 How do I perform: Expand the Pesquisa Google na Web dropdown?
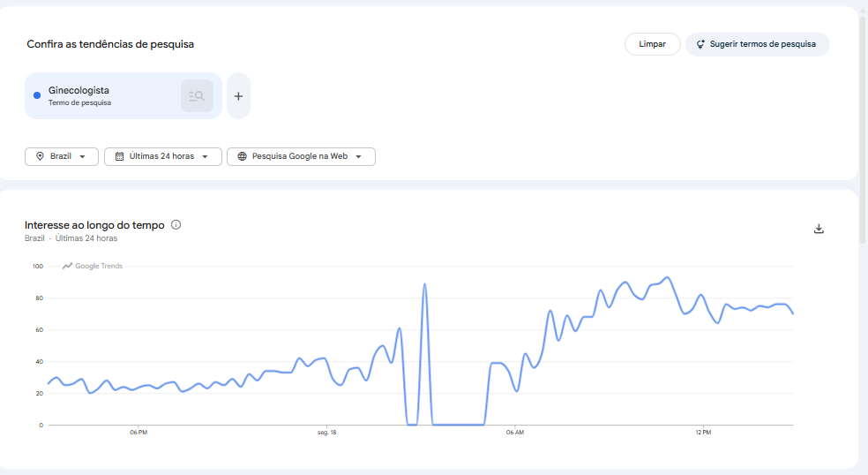click(x=301, y=156)
